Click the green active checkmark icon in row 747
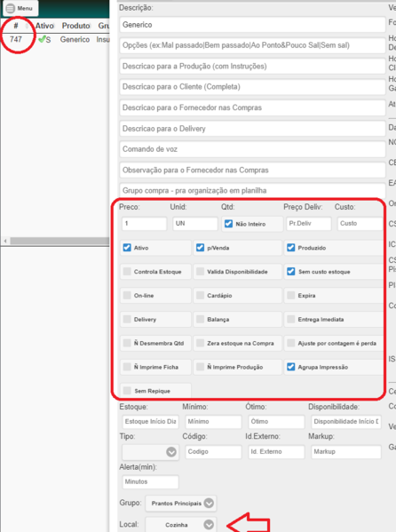396x532 pixels. click(42, 39)
